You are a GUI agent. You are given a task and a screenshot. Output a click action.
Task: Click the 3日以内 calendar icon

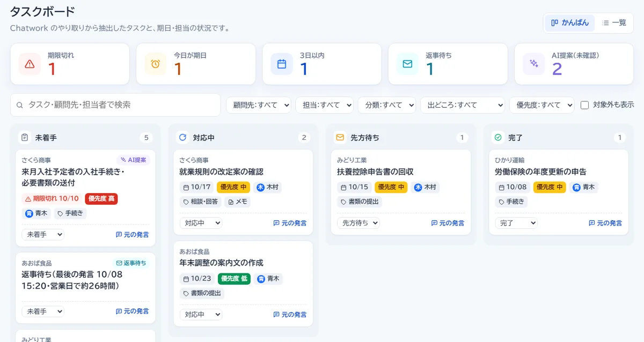282,64
